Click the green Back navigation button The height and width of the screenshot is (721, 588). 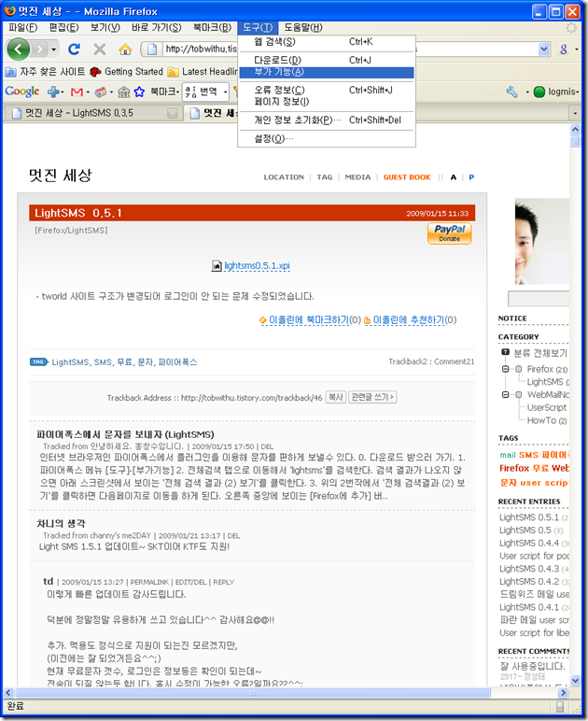tap(19, 49)
